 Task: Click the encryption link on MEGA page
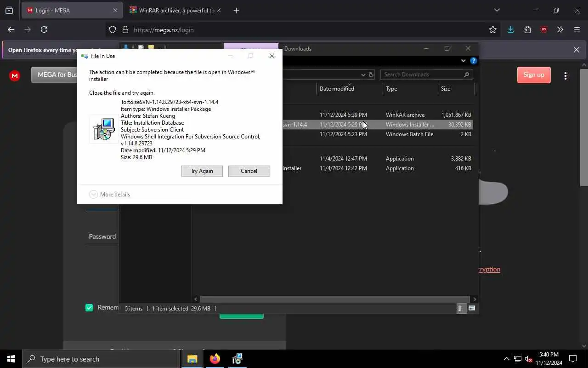(489, 269)
